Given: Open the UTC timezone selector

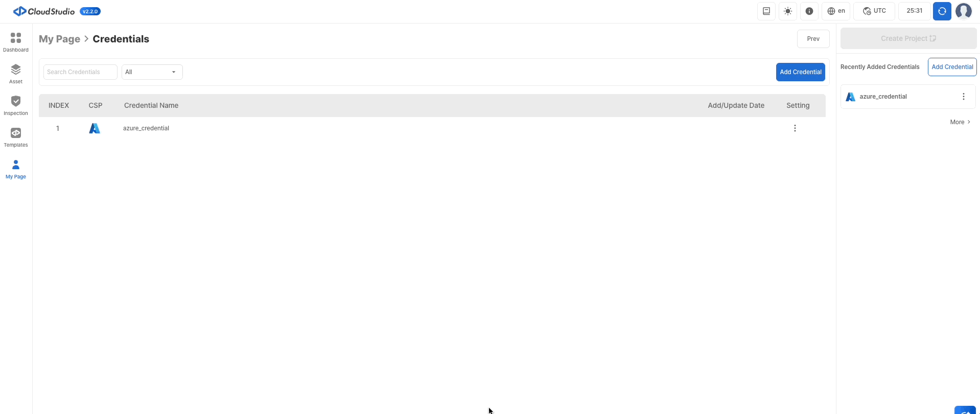Looking at the screenshot, I should coord(874,11).
